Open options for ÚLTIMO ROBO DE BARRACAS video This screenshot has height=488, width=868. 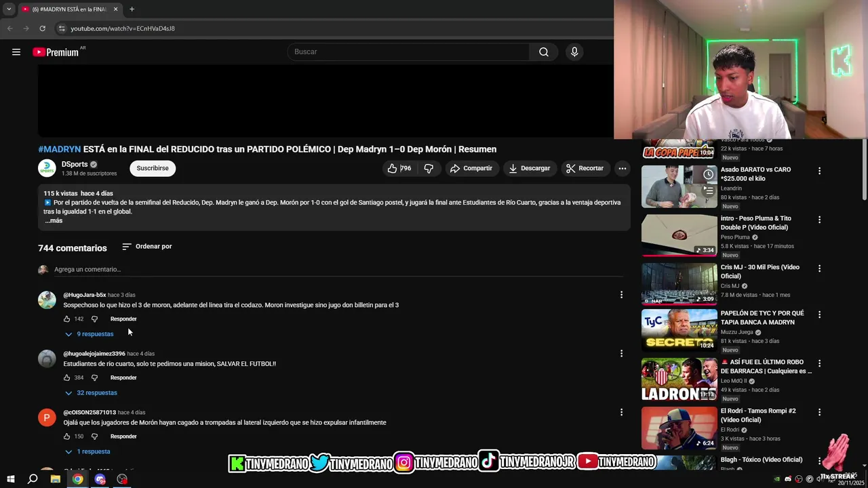(819, 363)
